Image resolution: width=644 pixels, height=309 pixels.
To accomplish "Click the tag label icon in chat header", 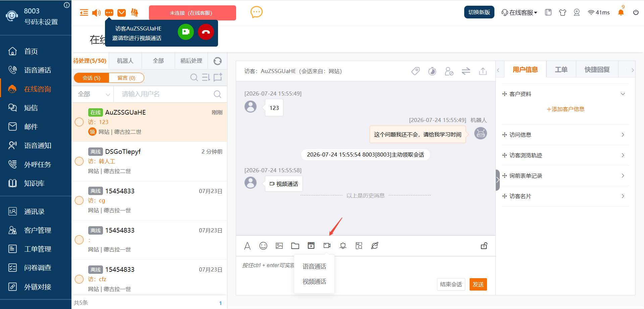I will point(416,71).
